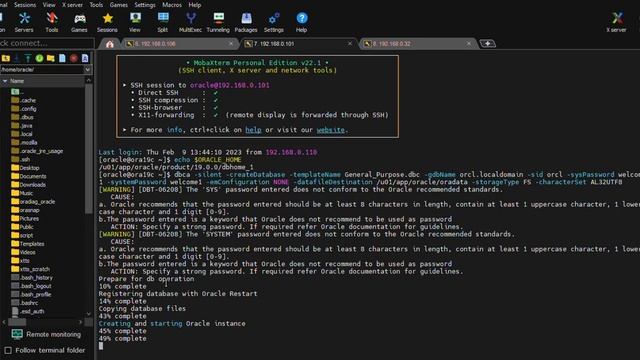Select the .config folder
This screenshot has width=640, height=360.
click(x=24, y=109)
